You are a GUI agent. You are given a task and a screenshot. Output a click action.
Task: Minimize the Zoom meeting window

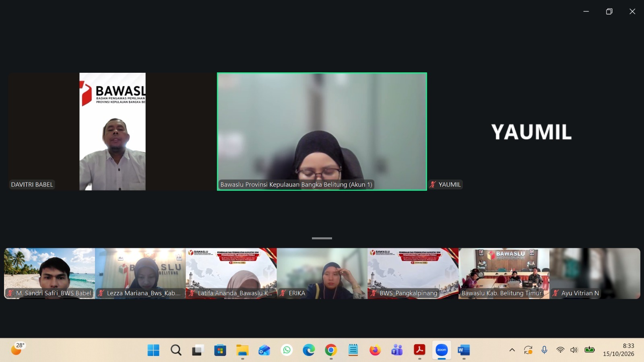tap(586, 11)
